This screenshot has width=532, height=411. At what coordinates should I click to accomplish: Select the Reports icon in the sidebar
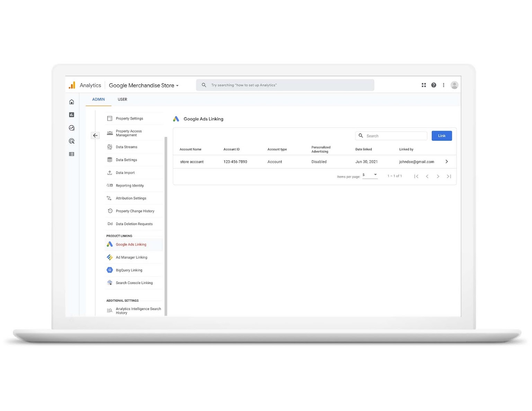click(x=71, y=115)
